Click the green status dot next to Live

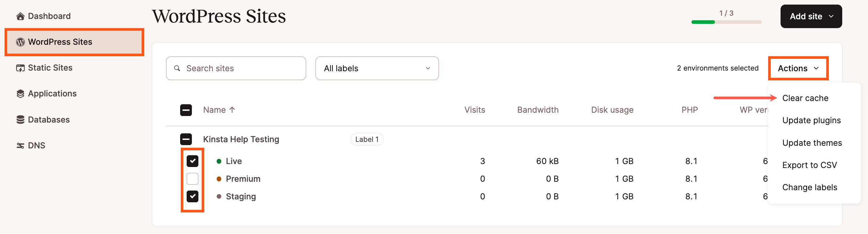click(x=219, y=161)
